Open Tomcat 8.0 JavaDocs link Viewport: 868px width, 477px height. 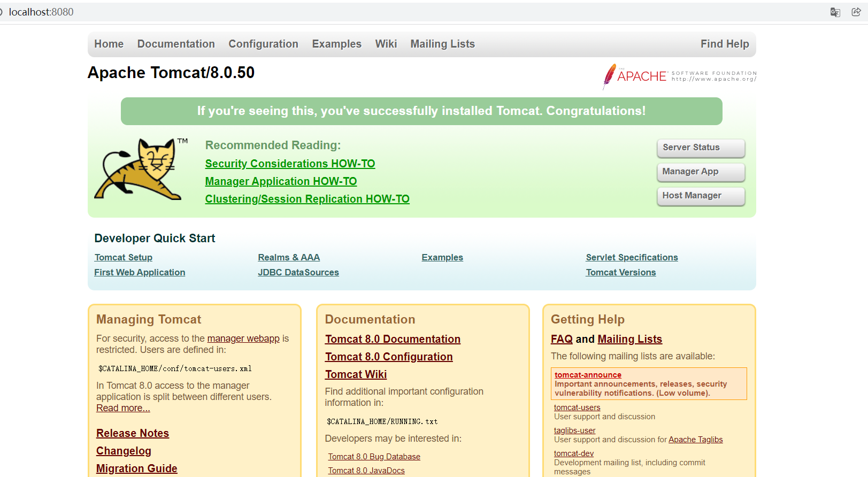click(x=366, y=471)
